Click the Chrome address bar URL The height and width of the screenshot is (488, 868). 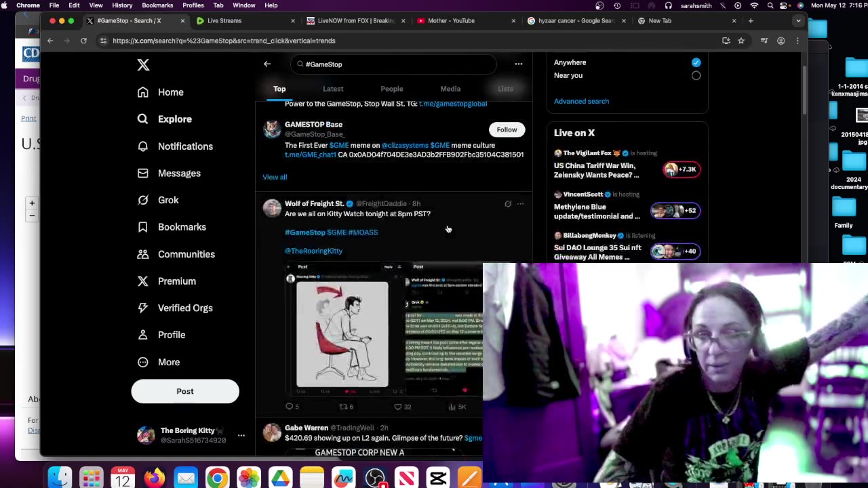pos(224,41)
